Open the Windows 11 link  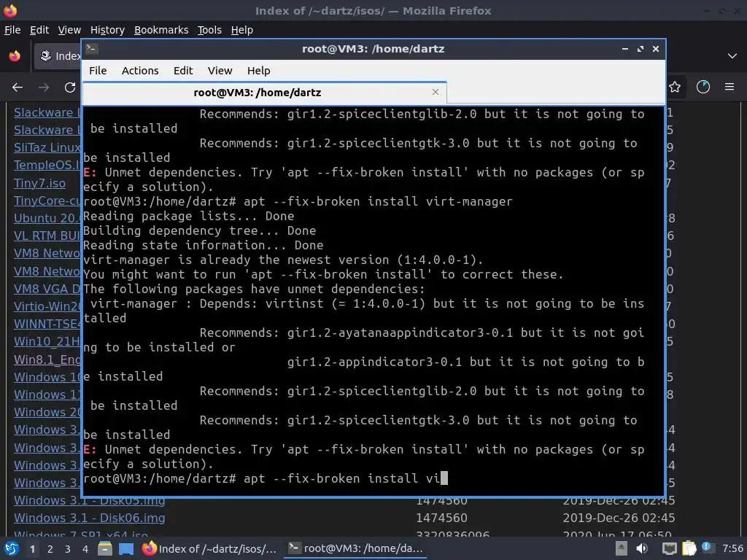pos(47,394)
